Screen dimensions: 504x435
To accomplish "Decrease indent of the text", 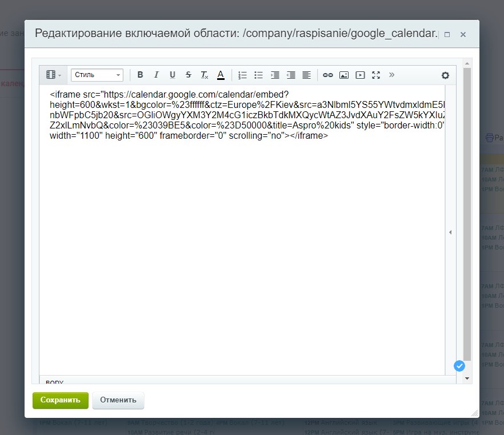I will tap(291, 75).
